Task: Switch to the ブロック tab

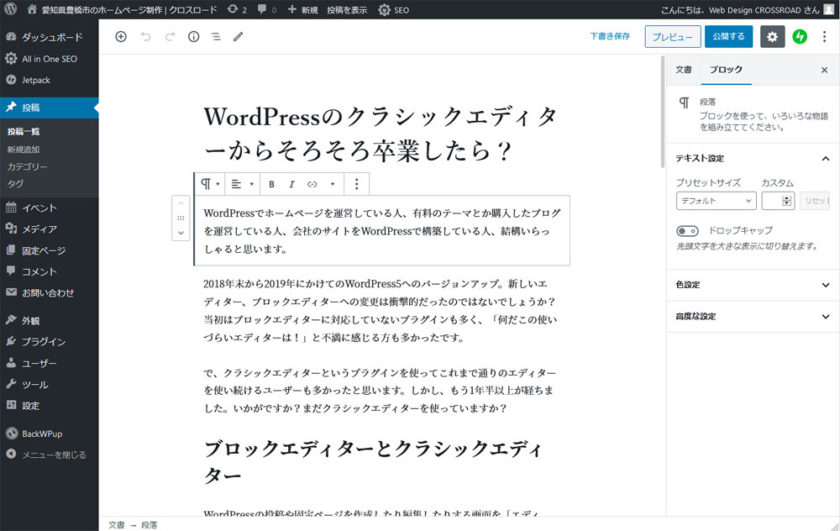Action: (726, 70)
